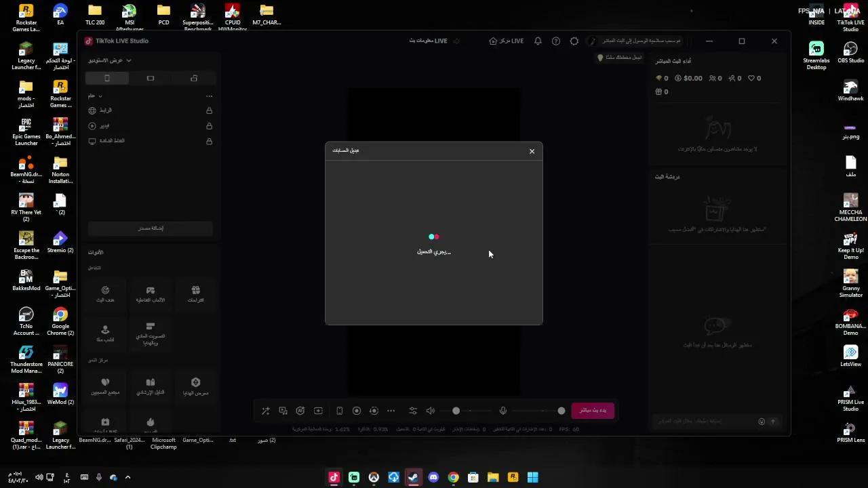Click the Discord icon in taskbar
Viewport: 868px width, 488px height.
433,478
